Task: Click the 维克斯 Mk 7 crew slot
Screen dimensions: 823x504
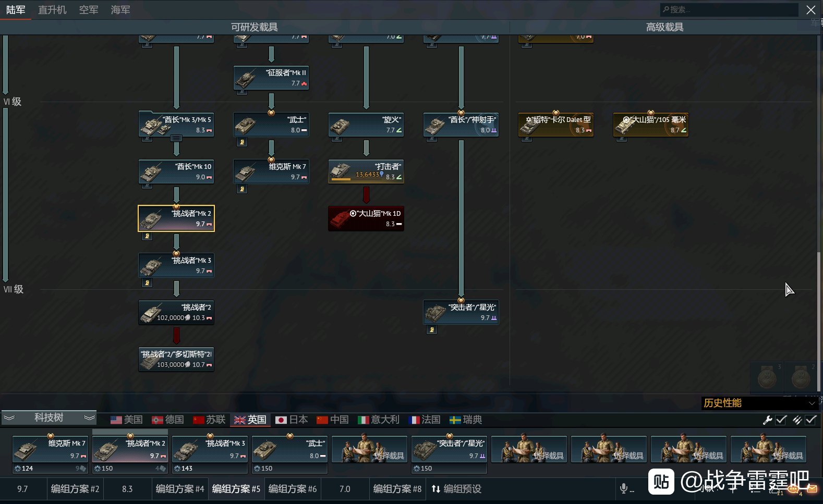Action: coord(50,449)
